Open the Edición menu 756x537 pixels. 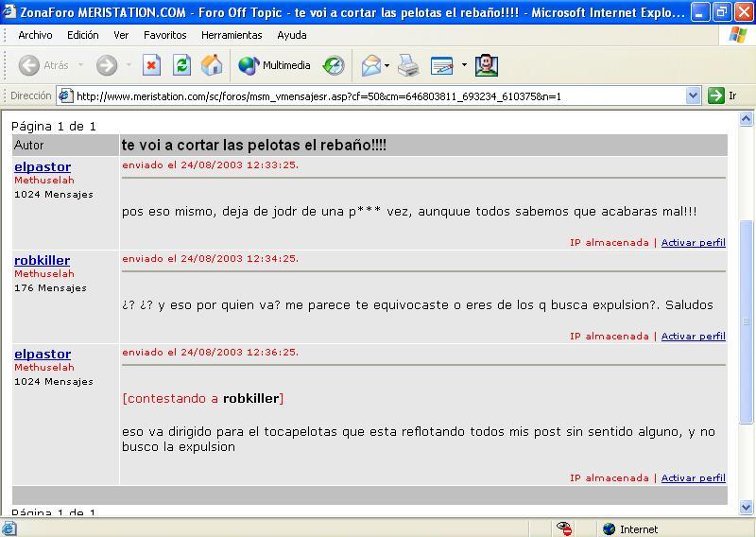point(83,35)
